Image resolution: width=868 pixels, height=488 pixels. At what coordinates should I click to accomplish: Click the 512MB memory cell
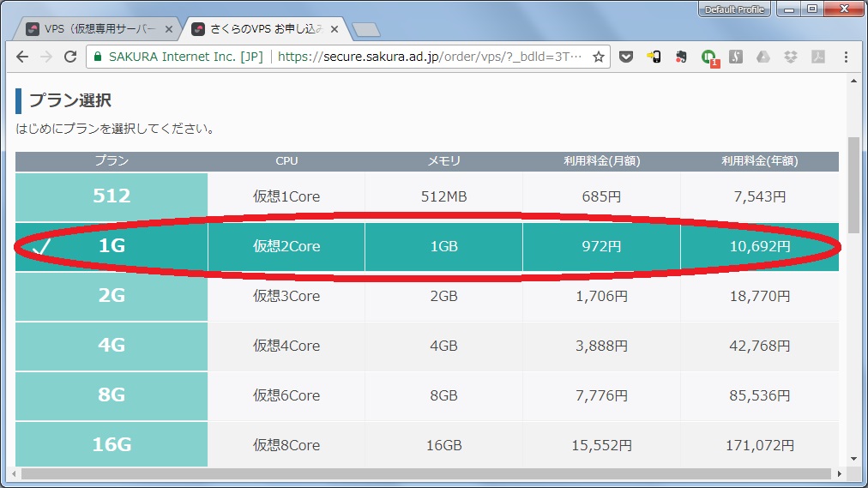444,196
